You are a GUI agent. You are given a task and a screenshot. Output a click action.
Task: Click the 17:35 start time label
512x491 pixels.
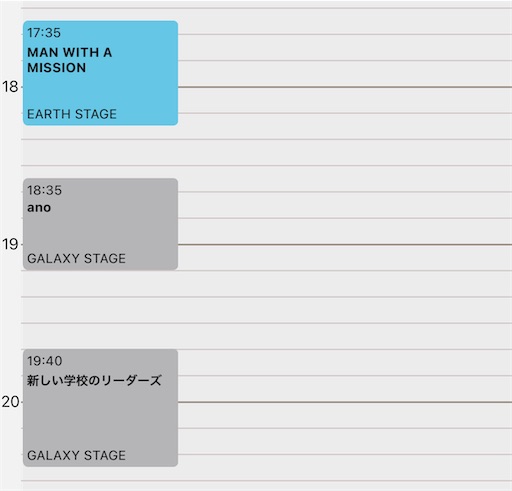(x=44, y=33)
